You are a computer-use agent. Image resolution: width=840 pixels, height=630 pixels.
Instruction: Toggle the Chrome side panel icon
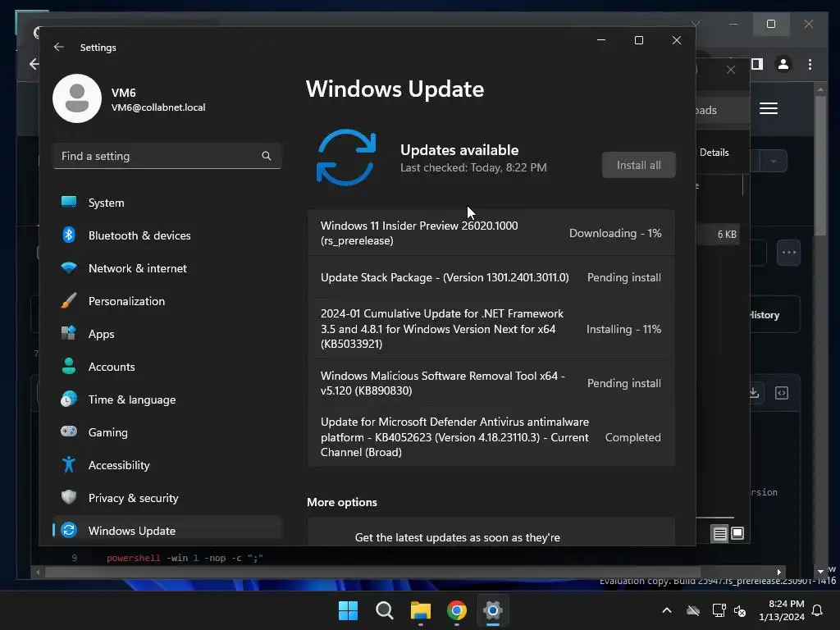pos(757,64)
